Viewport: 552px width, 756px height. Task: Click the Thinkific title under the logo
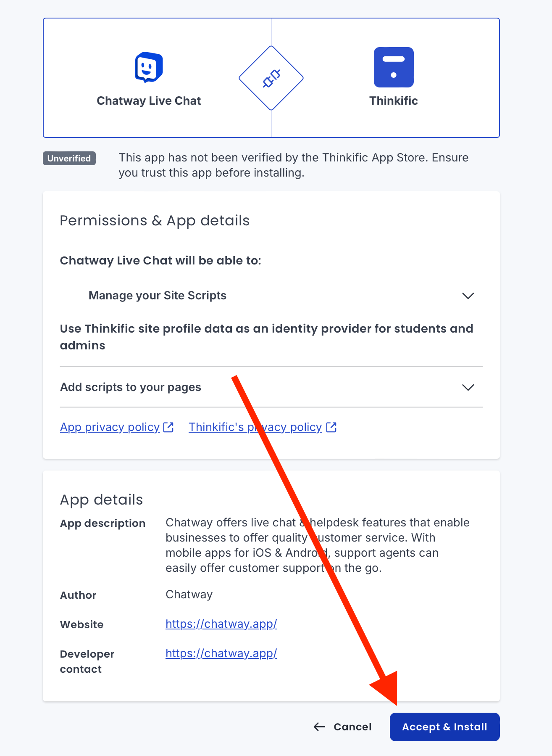point(394,101)
